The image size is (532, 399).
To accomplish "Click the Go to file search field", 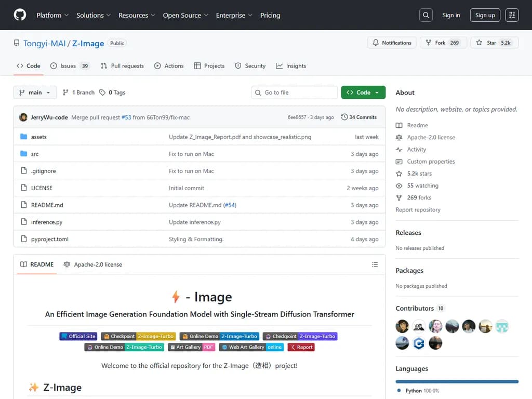I will pyautogui.click(x=295, y=92).
